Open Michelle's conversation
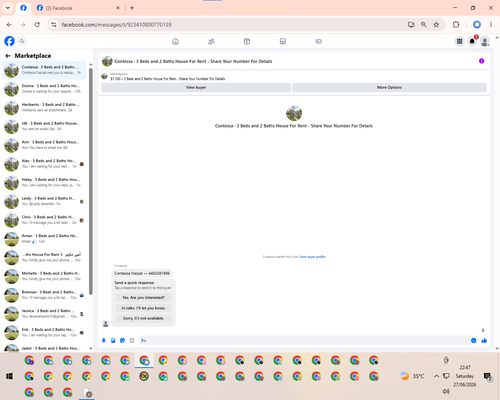Image resolution: width=500 pixels, height=400 pixels. [44, 276]
